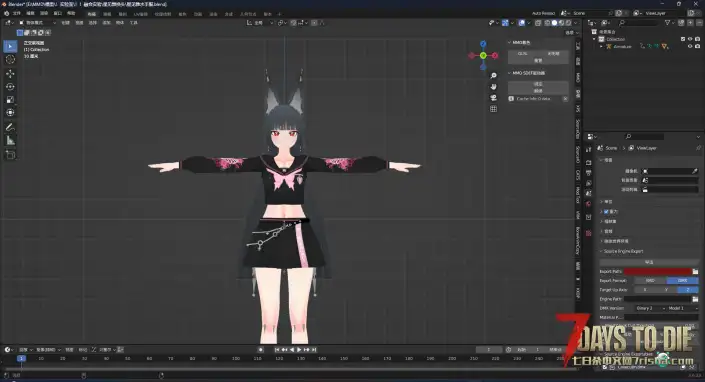
Task: Select the Rotate tool
Action: 10,87
